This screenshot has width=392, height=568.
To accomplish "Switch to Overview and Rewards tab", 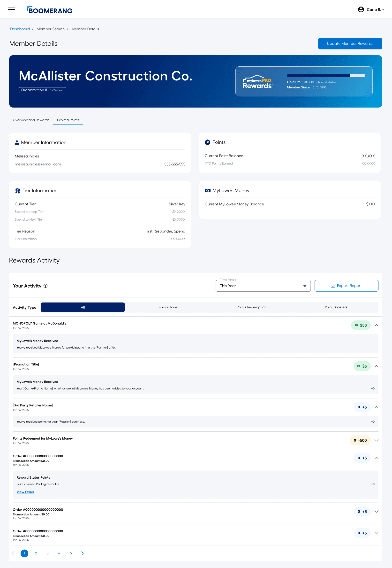I will coord(31,120).
